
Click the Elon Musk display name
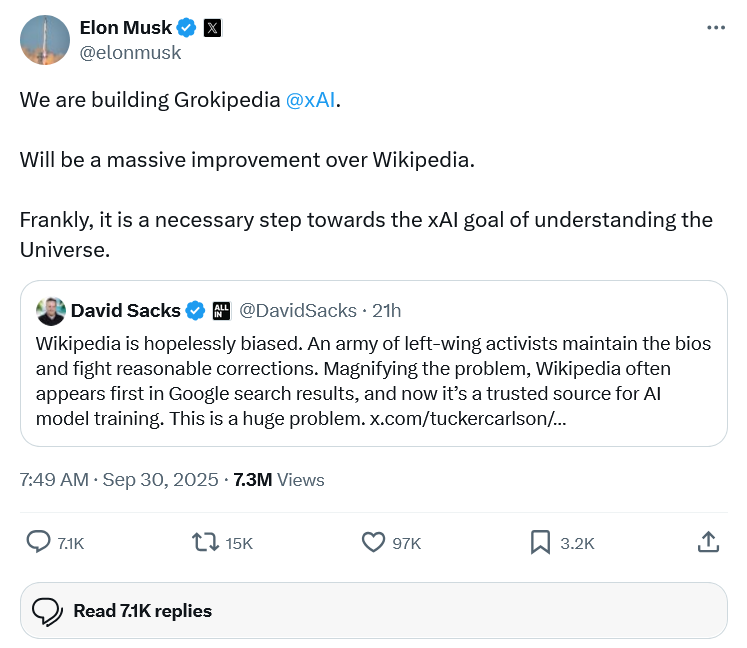pos(125,28)
